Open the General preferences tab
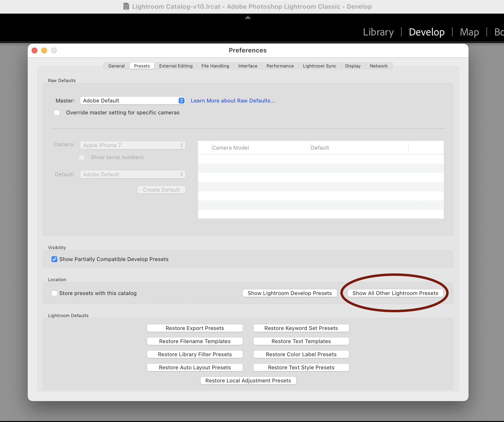 pos(117,66)
